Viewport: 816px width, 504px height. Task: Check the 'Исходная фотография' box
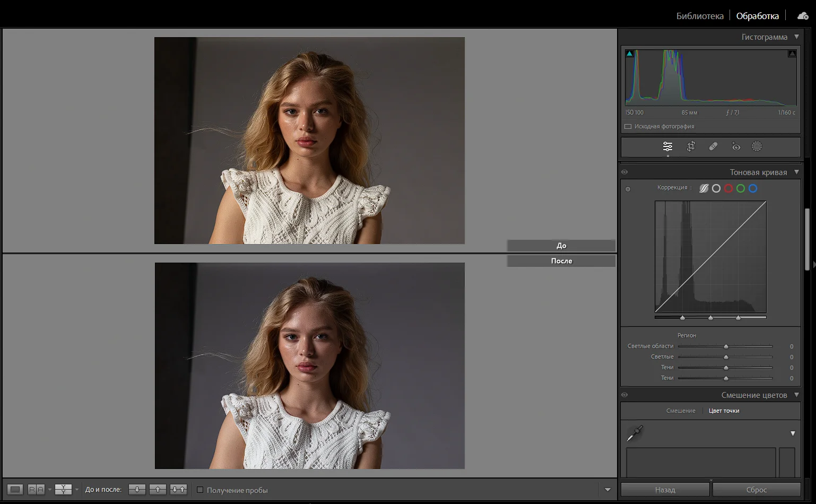coord(628,127)
